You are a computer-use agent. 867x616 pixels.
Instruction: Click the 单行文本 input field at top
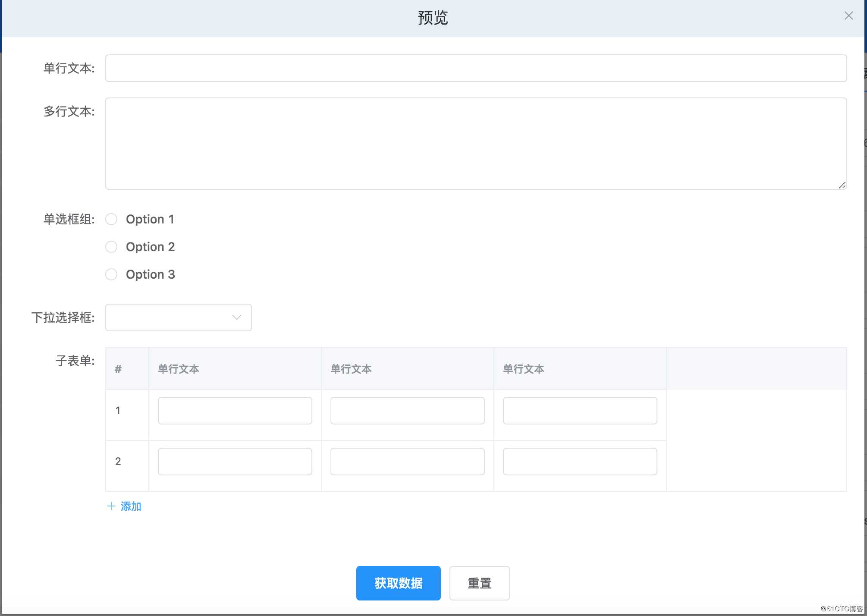(476, 68)
